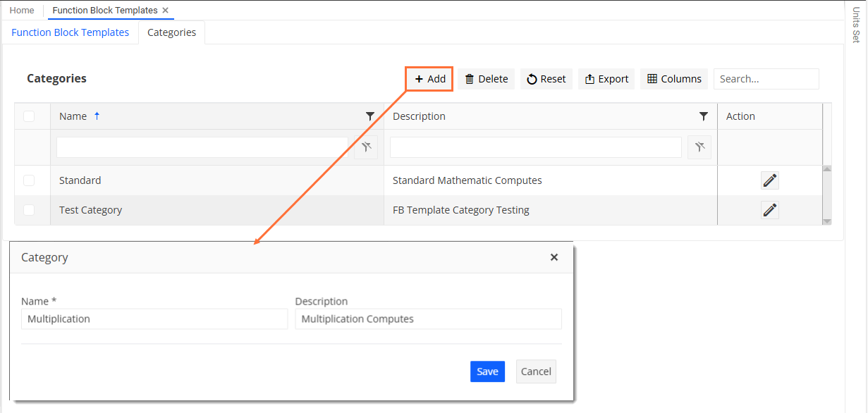Viewport: 868px width, 413px height.
Task: Switch to Function Block Templates sub-tab
Action: 71,32
